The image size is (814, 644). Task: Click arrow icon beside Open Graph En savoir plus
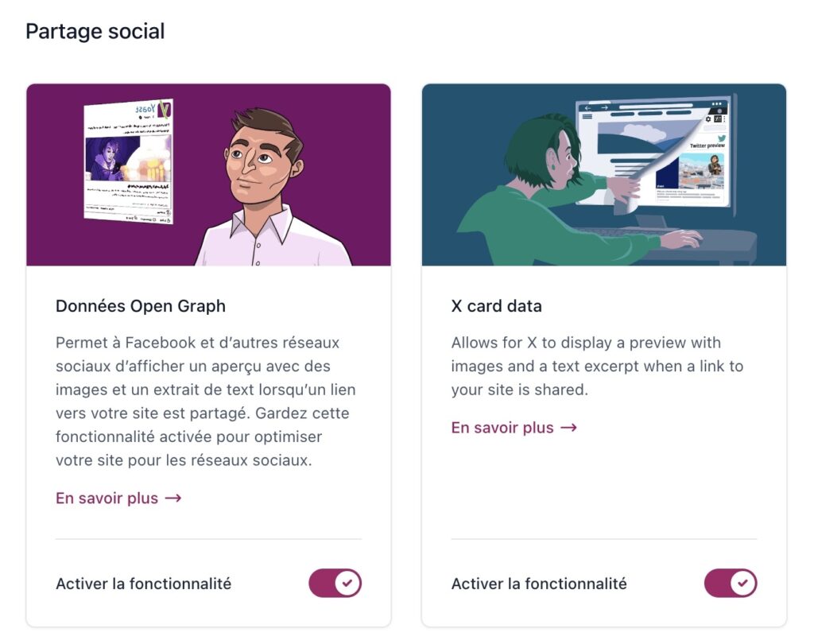click(x=173, y=499)
